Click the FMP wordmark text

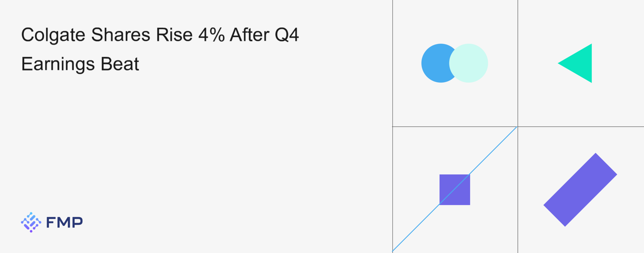(x=64, y=223)
